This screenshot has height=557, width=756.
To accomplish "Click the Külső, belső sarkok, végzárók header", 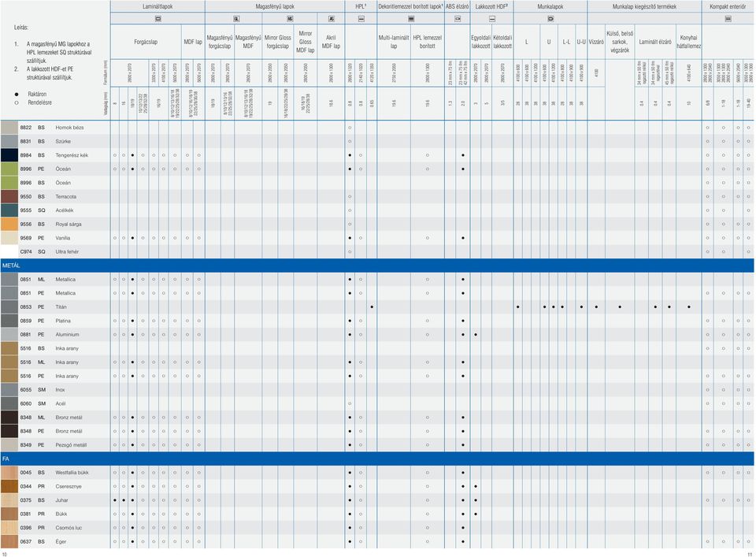I will 620,42.
